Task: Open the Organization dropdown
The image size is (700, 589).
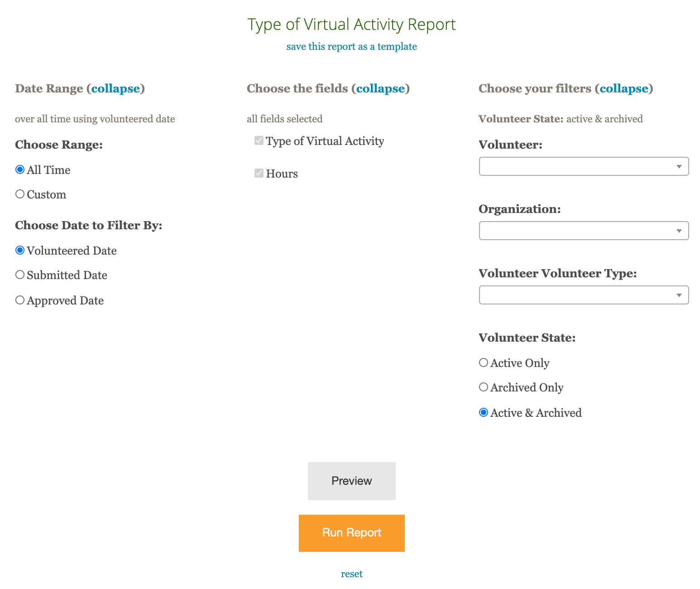Action: pyautogui.click(x=584, y=231)
